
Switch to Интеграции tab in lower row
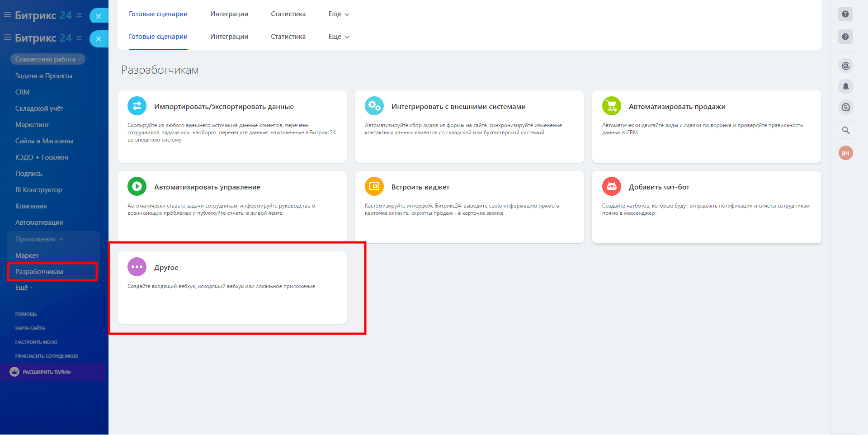[229, 37]
